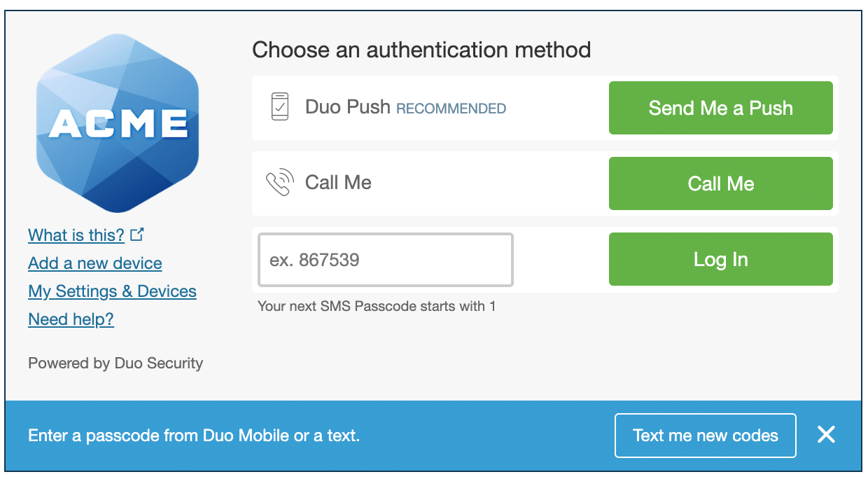The height and width of the screenshot is (479, 868).
Task: Click the Powered by Duo Security text
Action: point(115,363)
